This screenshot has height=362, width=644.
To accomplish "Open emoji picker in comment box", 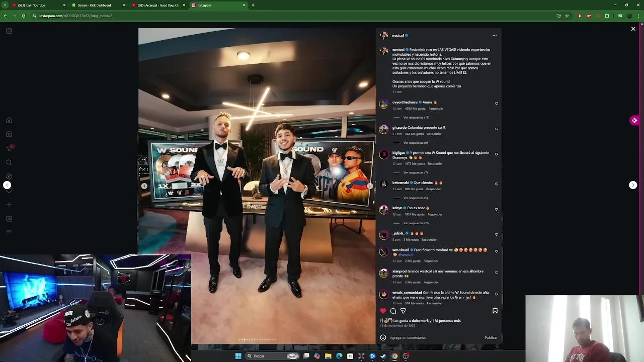I will pyautogui.click(x=383, y=338).
